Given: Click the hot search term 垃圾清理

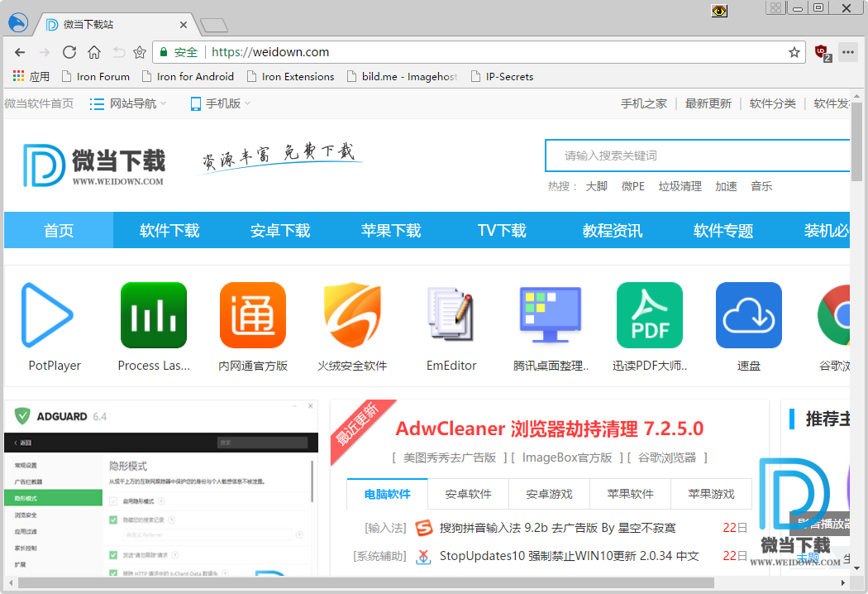Looking at the screenshot, I should (680, 186).
